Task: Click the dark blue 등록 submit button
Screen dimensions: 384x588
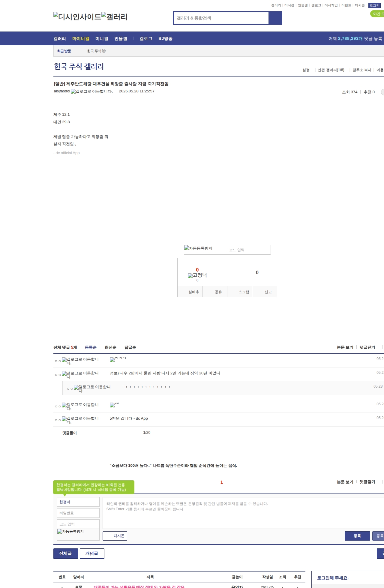Action: [x=357, y=536]
